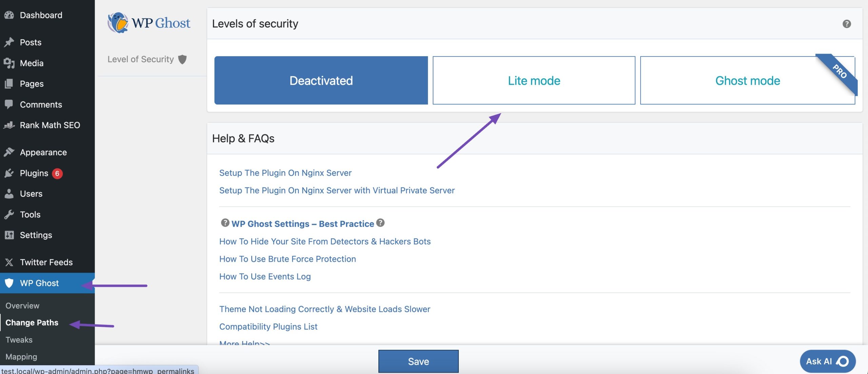
Task: Open Settings menu item
Action: (x=47, y=235)
